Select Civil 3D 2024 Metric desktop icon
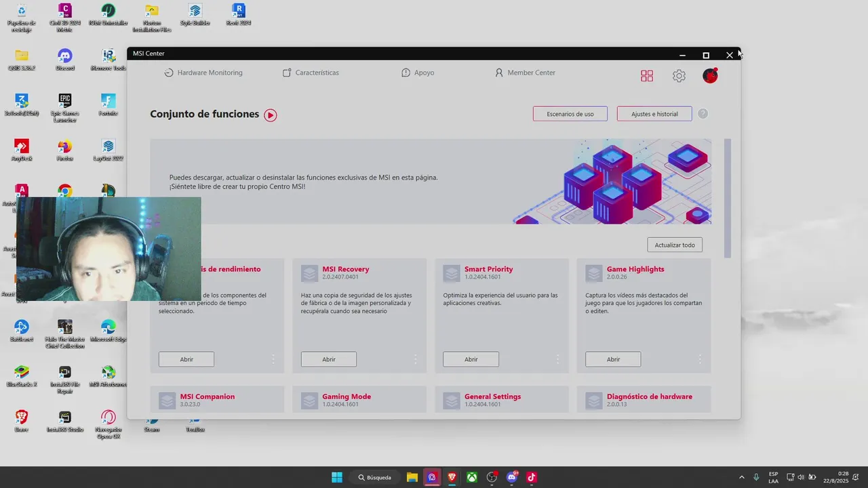 [x=65, y=18]
